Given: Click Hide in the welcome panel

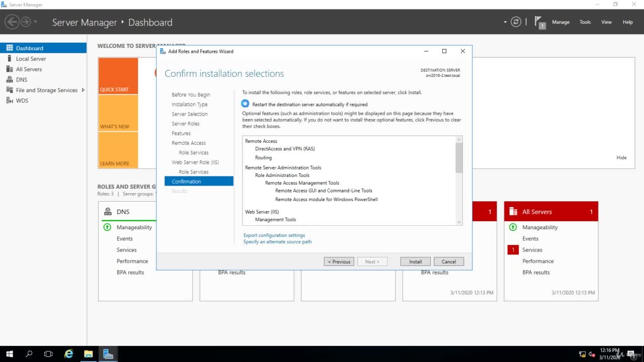Looking at the screenshot, I should (621, 157).
